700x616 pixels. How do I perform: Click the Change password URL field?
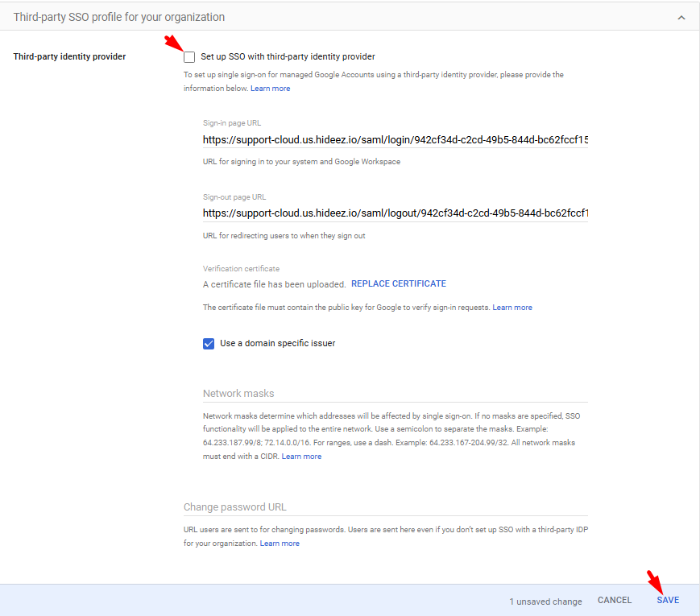(x=385, y=507)
